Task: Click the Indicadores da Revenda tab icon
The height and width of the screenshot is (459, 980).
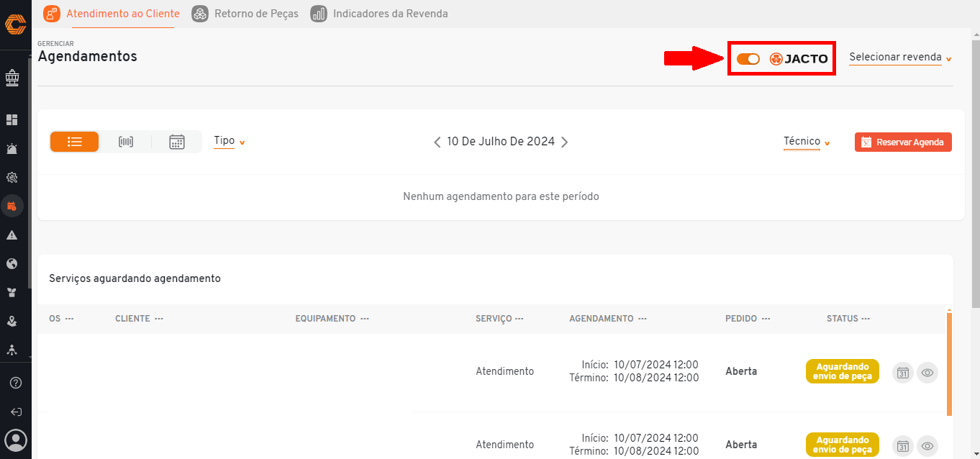Action: [x=319, y=14]
